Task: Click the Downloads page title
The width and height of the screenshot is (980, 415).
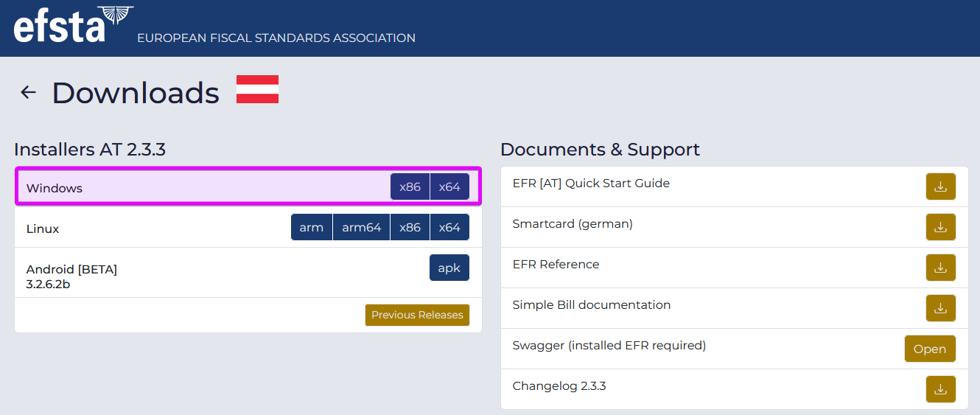Action: tap(136, 93)
